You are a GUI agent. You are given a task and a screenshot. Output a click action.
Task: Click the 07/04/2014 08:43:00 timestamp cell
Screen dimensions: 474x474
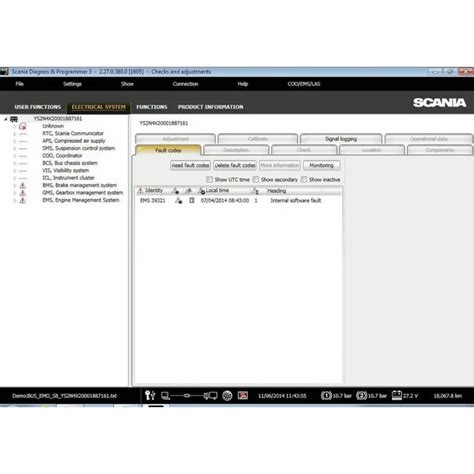(x=225, y=200)
